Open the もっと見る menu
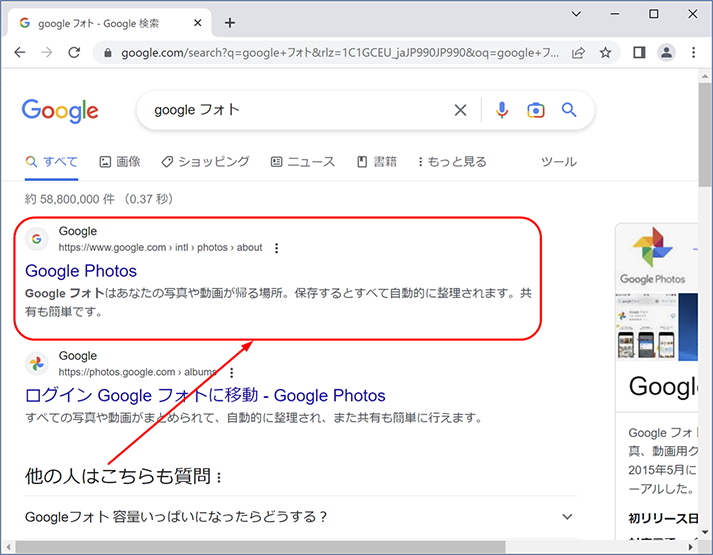 (452, 162)
